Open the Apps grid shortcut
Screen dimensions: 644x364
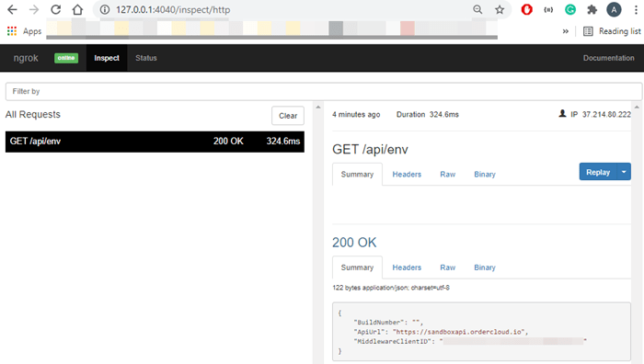(x=24, y=31)
